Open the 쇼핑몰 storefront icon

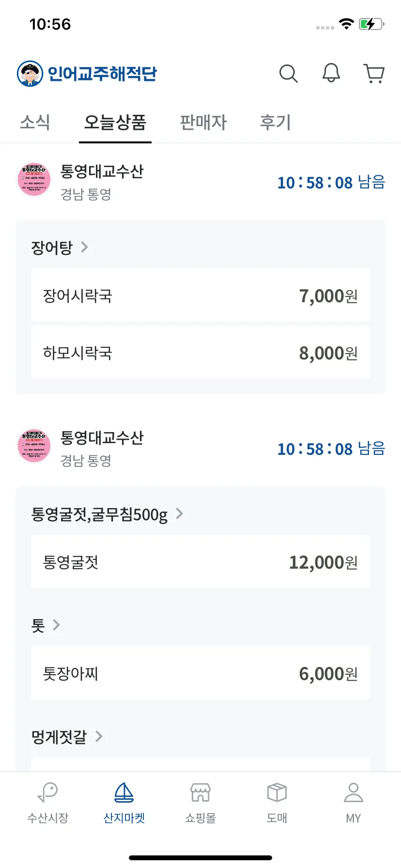click(200, 793)
